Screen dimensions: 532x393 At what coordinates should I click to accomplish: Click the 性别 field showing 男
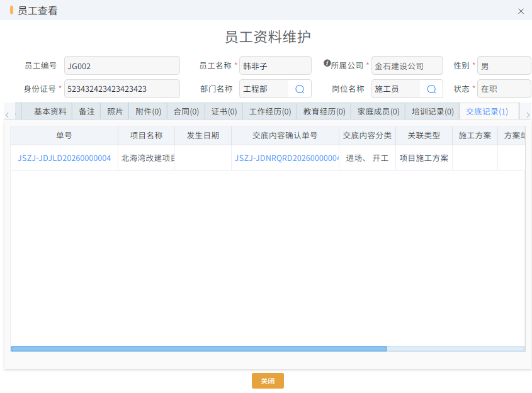(504, 66)
